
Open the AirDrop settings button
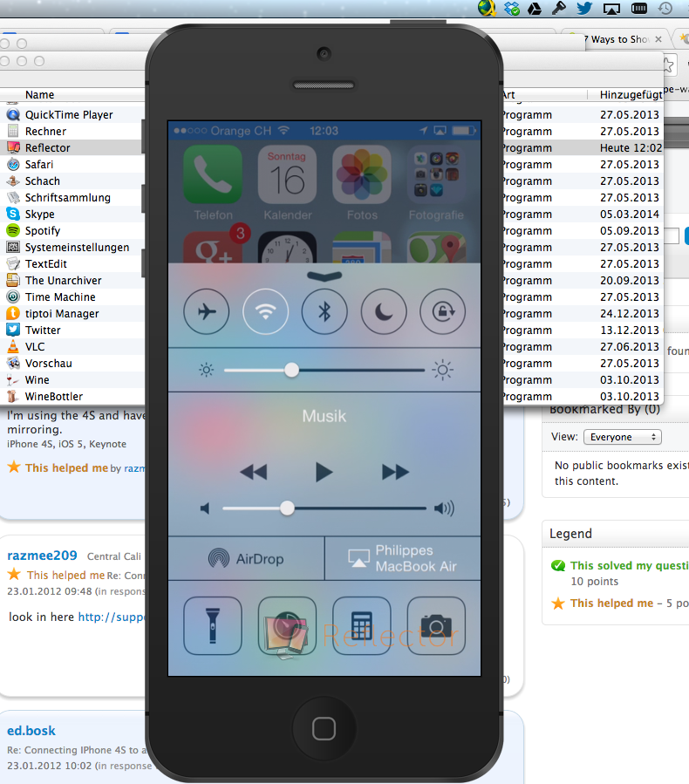click(x=246, y=559)
